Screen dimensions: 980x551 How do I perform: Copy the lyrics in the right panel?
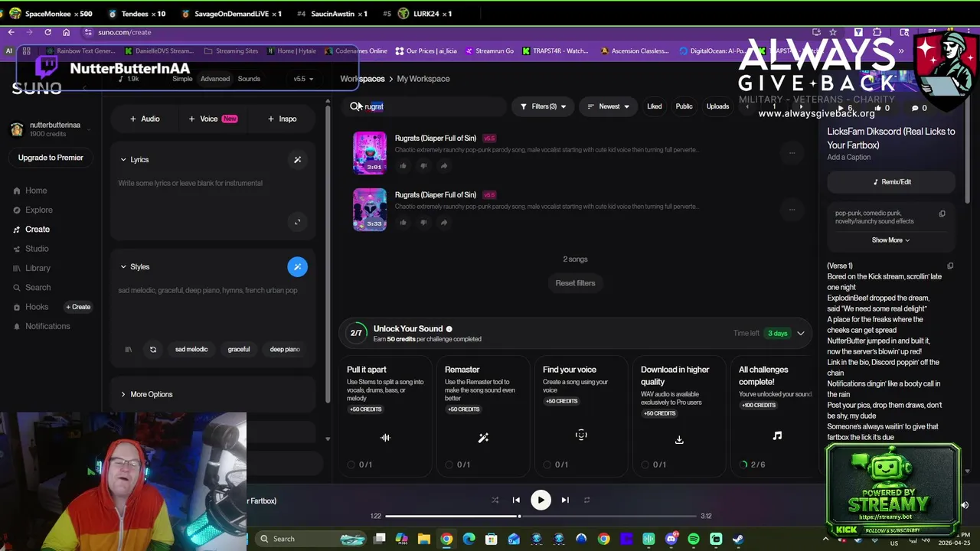(950, 266)
